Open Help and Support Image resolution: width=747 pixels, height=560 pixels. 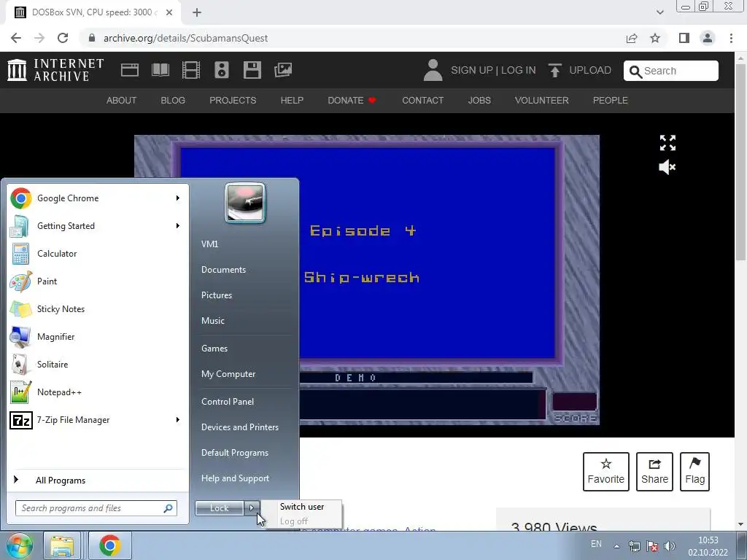[235, 478]
